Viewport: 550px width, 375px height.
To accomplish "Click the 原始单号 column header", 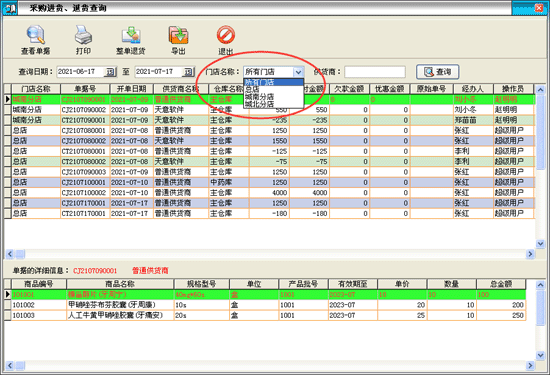I will pyautogui.click(x=431, y=89).
